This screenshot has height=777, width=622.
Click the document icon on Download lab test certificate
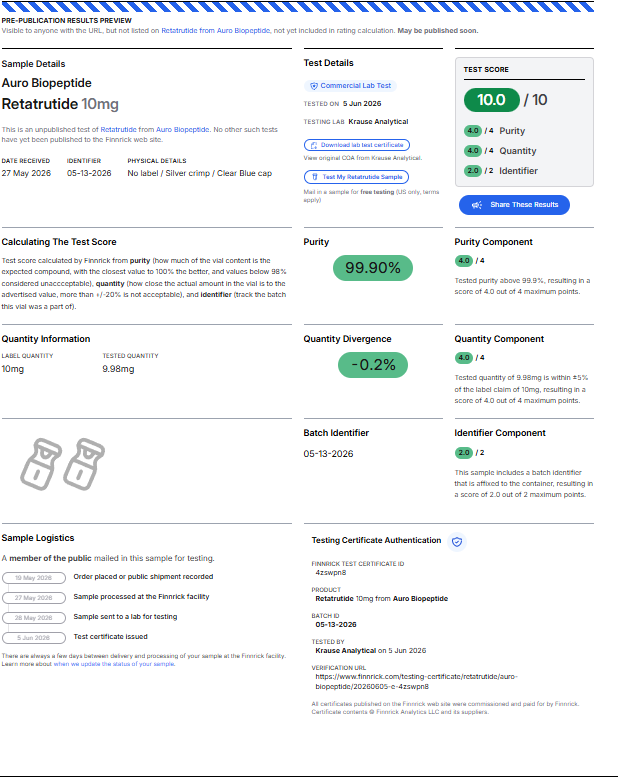pos(314,145)
